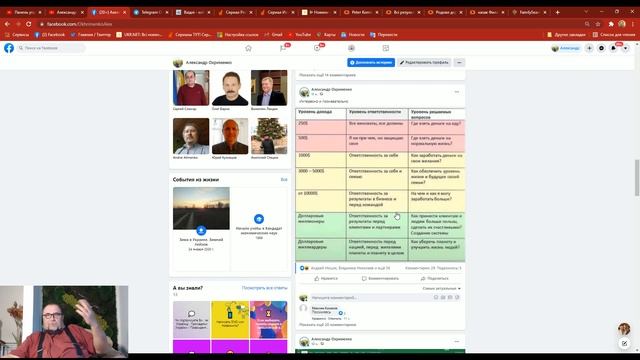The height and width of the screenshot is (360, 640).
Task: Open friend photo with Christmas tree
Action: tap(269, 136)
